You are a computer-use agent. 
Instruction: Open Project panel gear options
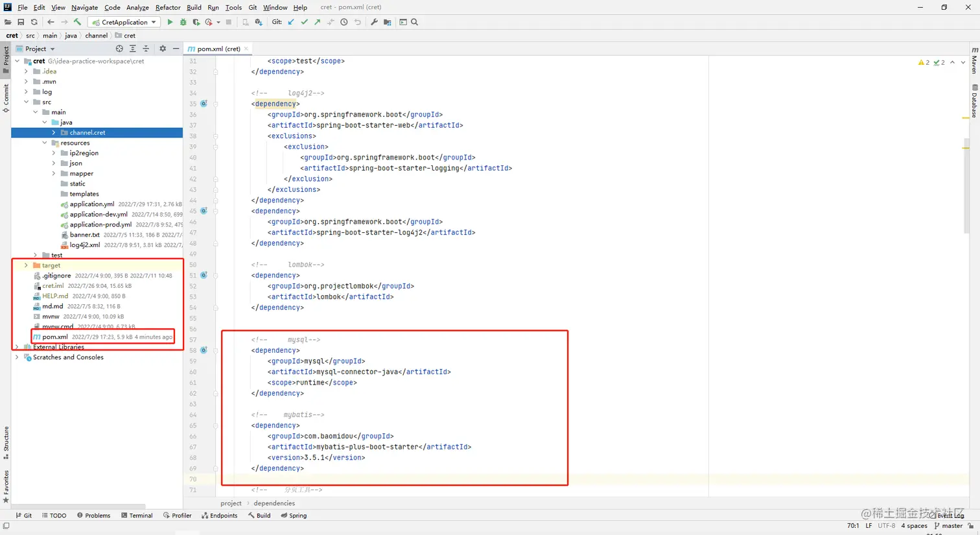click(x=163, y=49)
